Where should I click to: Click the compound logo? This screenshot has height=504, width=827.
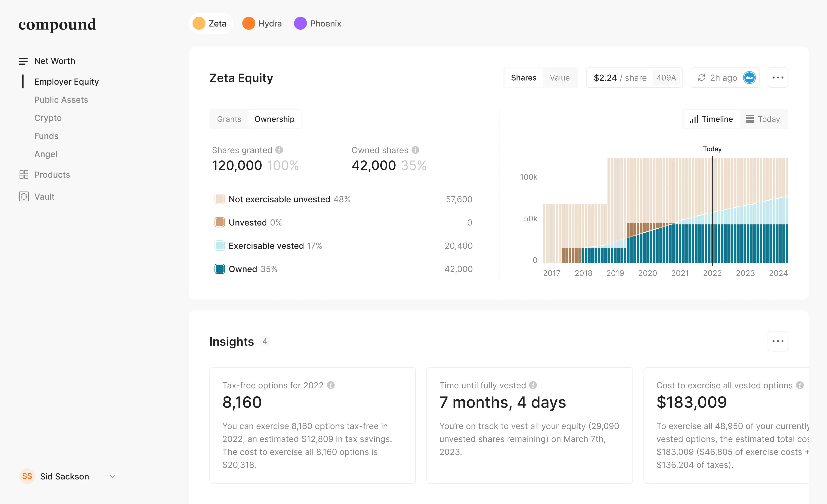point(57,25)
